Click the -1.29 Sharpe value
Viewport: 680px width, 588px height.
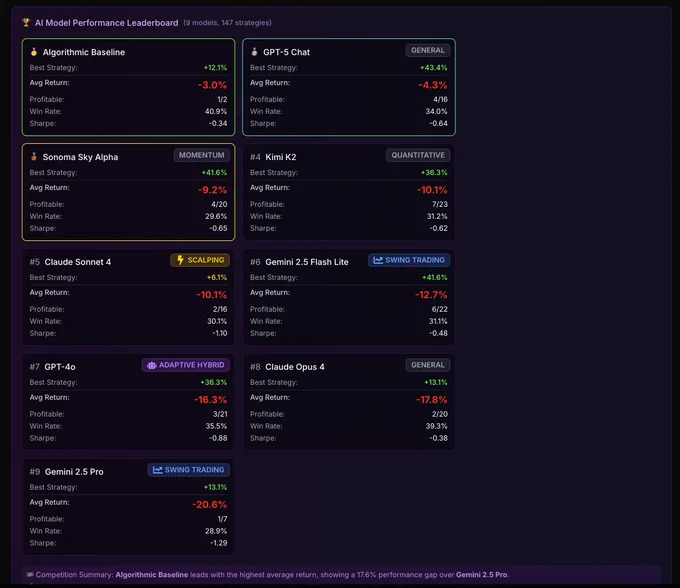click(x=219, y=543)
